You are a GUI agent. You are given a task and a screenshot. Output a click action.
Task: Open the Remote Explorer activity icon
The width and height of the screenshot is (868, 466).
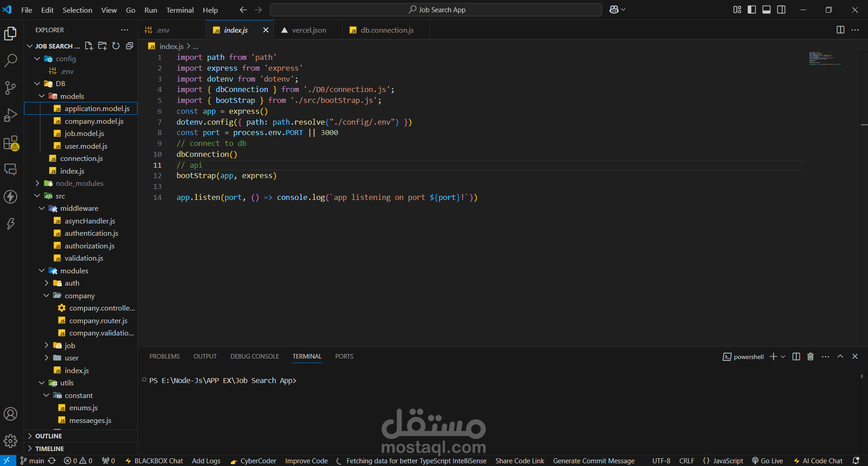[10, 170]
